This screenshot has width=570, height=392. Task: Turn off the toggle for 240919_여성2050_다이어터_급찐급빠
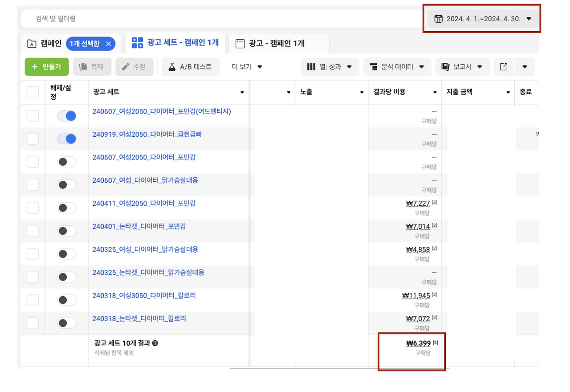click(66, 139)
